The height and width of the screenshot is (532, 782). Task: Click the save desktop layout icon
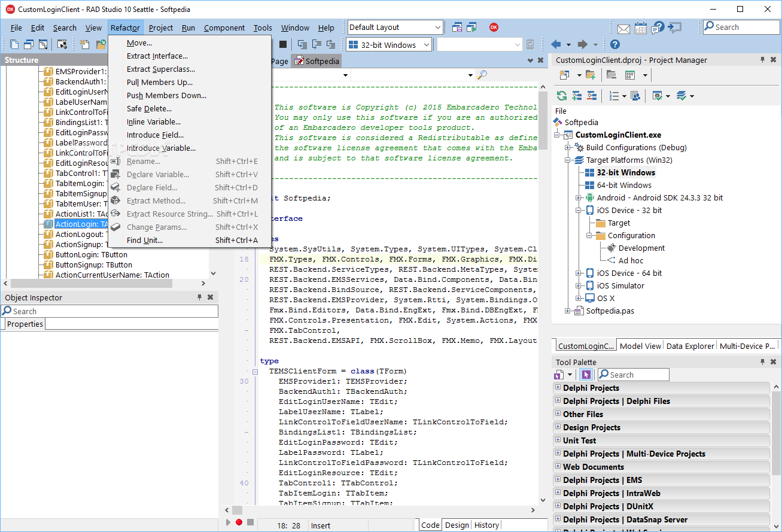tap(458, 28)
